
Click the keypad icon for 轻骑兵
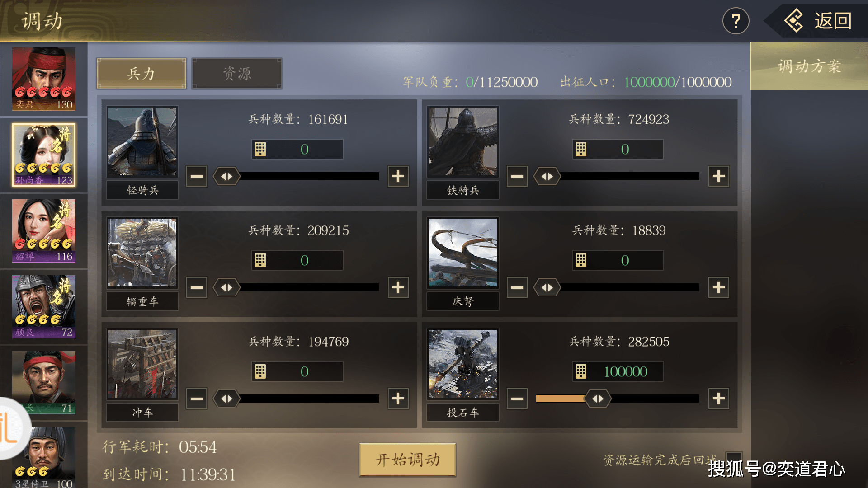[260, 149]
